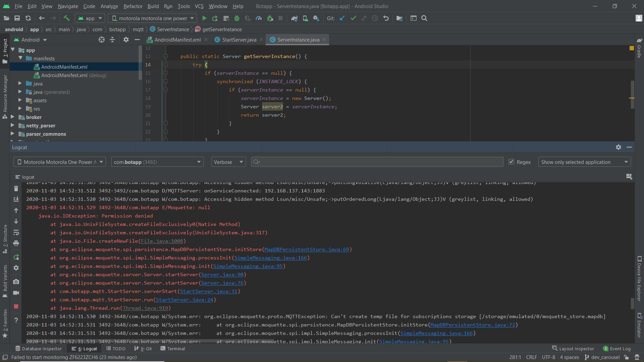
Task: Switch to the AndroidManifest.xml editor tab
Action: click(x=177, y=40)
